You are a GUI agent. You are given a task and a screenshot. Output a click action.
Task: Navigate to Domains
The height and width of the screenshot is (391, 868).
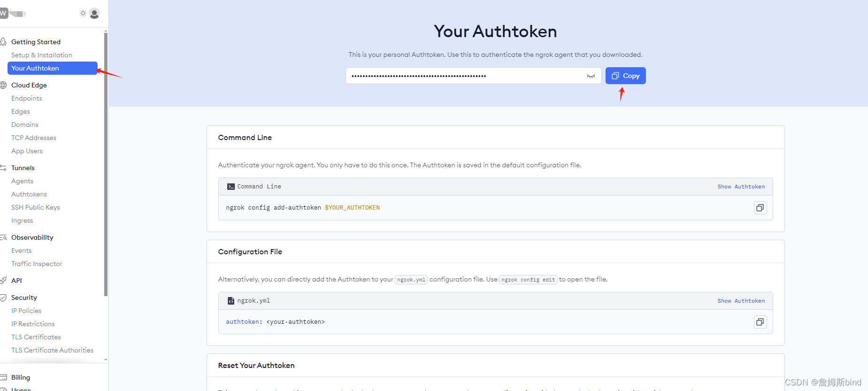point(25,125)
